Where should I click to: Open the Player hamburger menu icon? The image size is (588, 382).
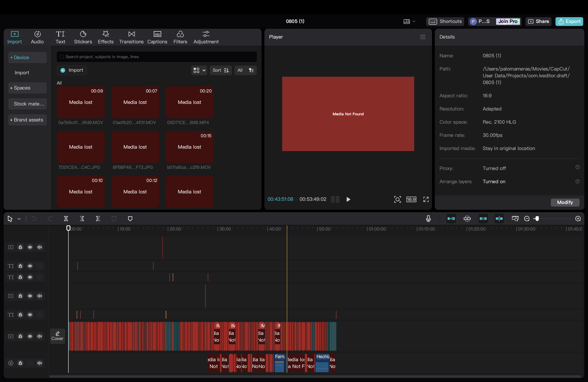[x=422, y=37]
